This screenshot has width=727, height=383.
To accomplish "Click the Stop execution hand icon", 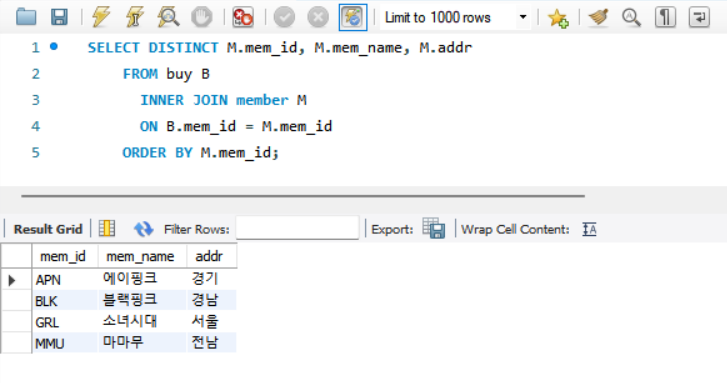I will (x=202, y=17).
